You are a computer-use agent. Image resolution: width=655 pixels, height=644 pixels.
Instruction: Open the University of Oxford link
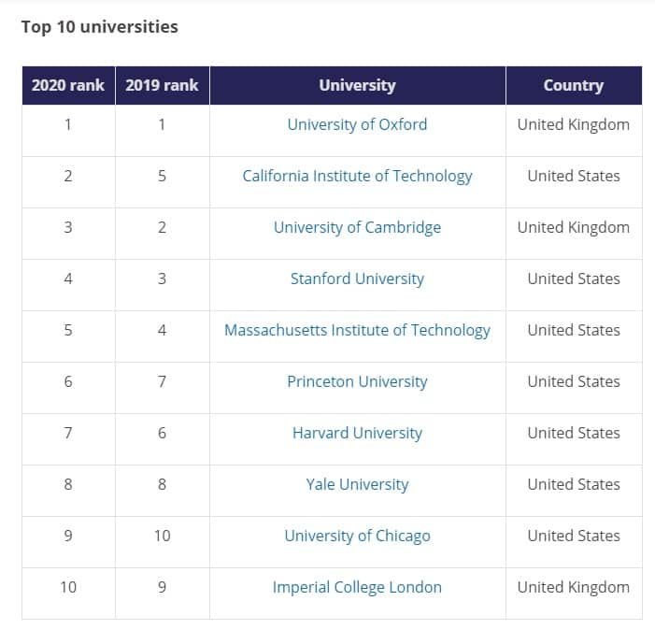[357, 124]
